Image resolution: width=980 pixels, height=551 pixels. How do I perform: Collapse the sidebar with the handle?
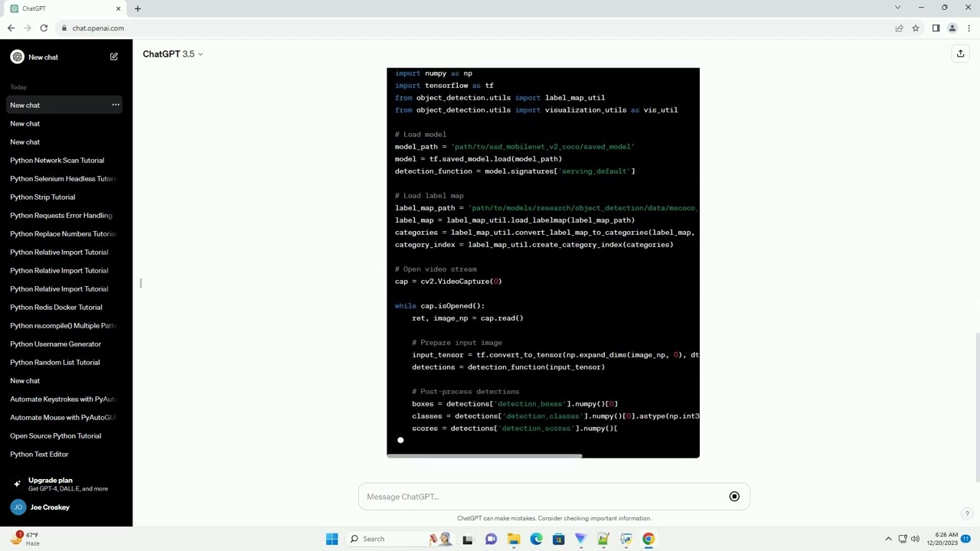click(x=140, y=283)
